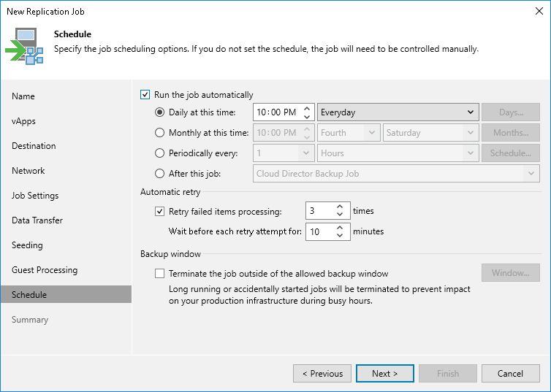
Task: Click the replication job wizard icon
Action: click(25, 46)
